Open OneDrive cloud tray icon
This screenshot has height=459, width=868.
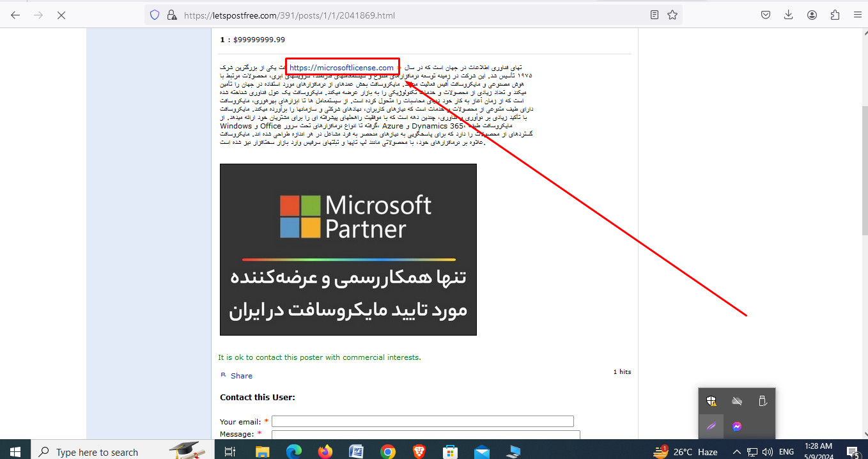point(736,401)
